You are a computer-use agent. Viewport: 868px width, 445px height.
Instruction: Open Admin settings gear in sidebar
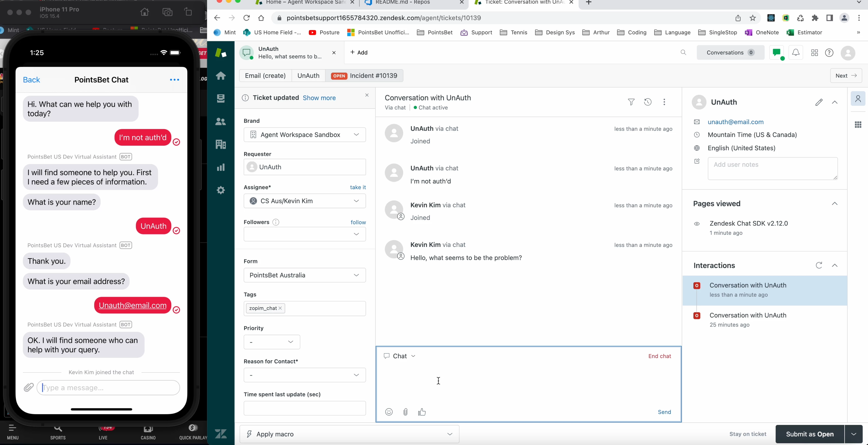221,190
